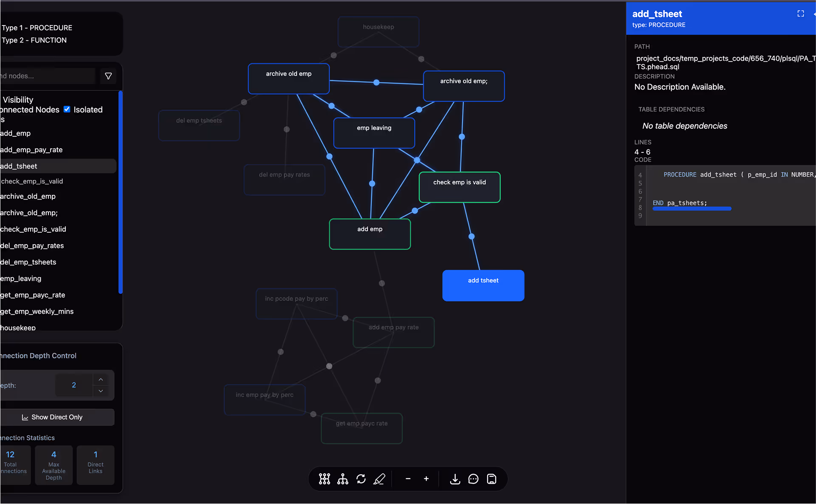Zoom out with the minus icon
The width and height of the screenshot is (816, 504).
point(408,479)
